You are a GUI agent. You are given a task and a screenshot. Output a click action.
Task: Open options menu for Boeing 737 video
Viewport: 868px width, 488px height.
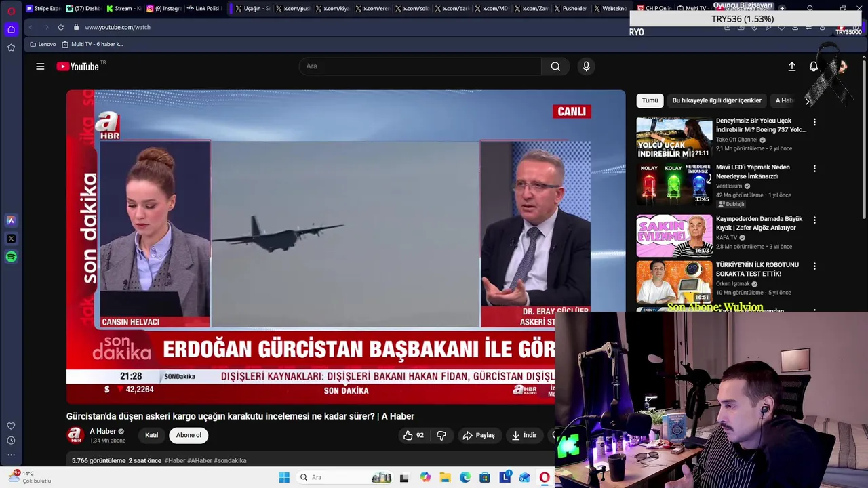[814, 122]
